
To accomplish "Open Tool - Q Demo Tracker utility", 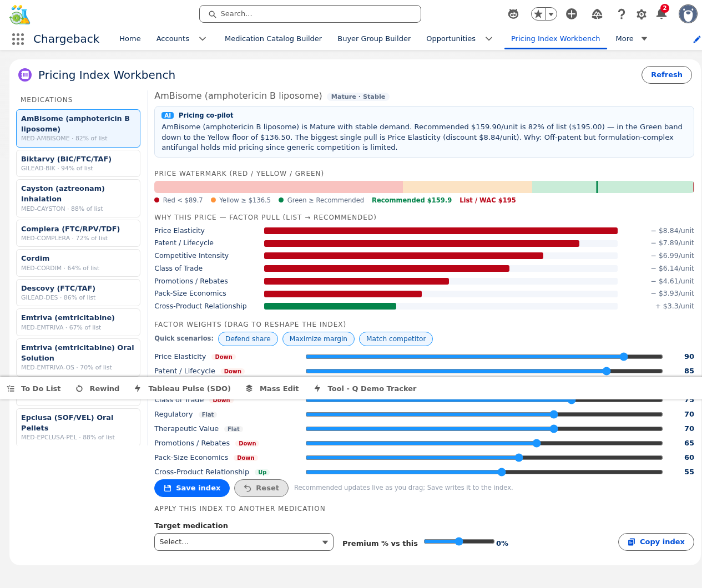I will (x=365, y=388).
